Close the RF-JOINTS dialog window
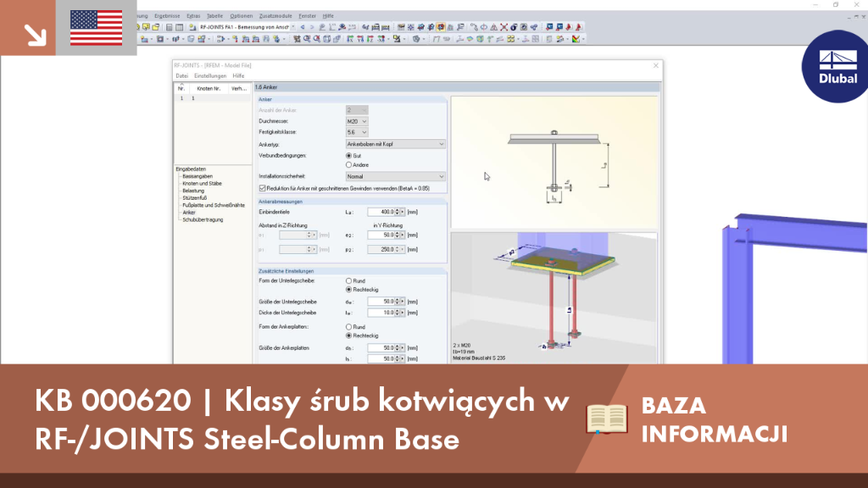The height and width of the screenshot is (488, 868). [x=656, y=65]
